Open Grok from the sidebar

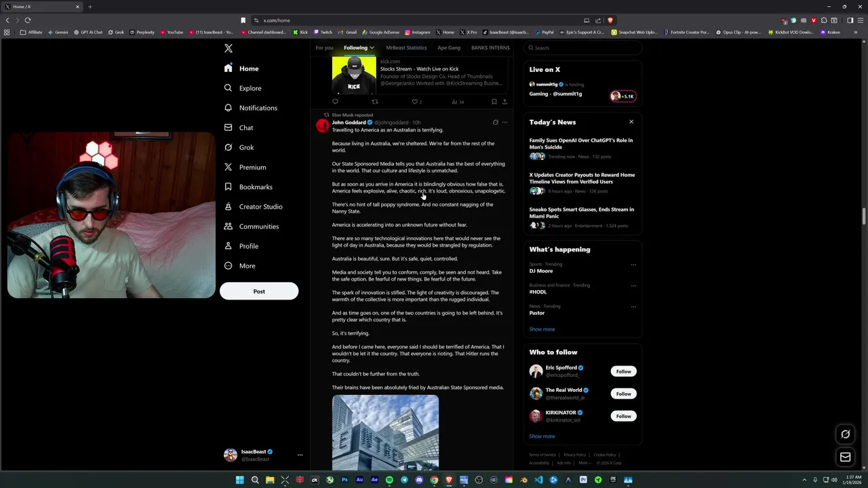tap(239, 147)
